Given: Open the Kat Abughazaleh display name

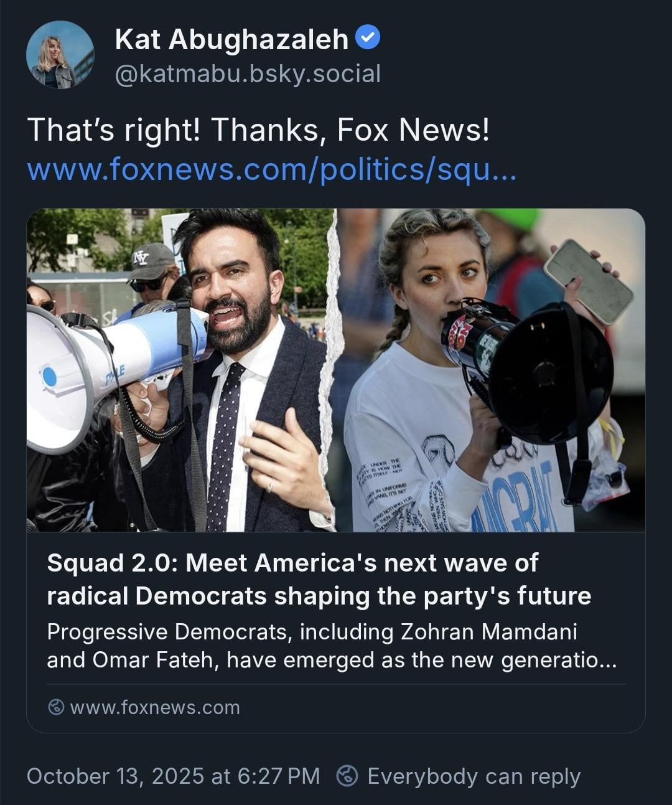Looking at the screenshot, I should [231, 40].
